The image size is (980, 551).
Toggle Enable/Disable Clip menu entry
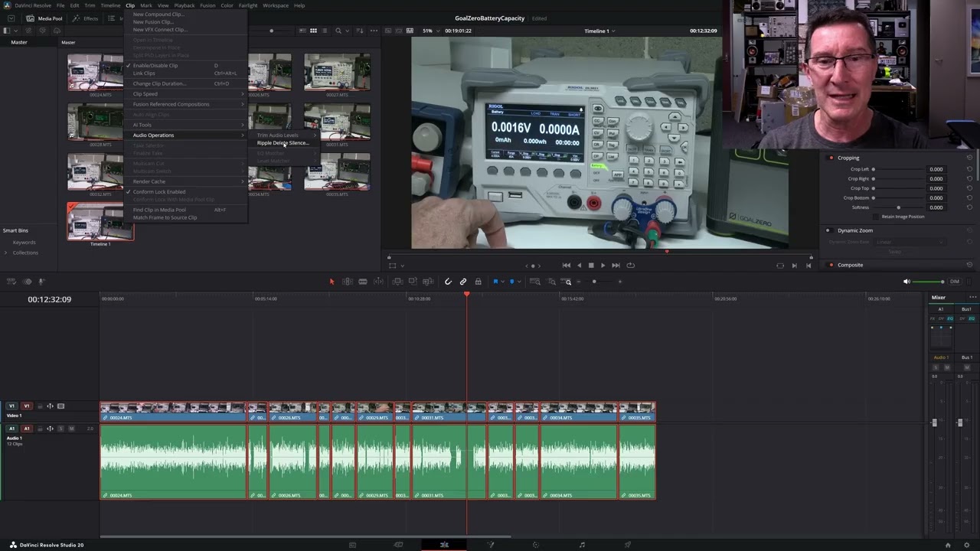tap(155, 65)
